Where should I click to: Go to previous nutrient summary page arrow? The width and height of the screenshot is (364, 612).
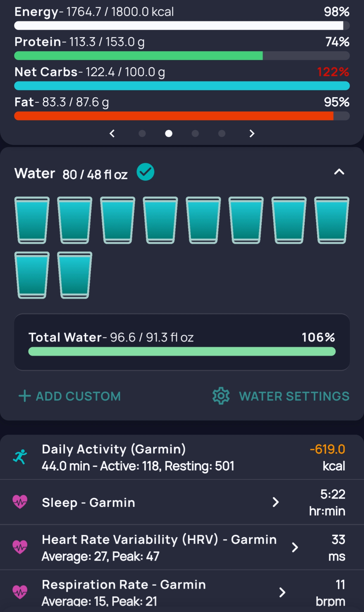point(112,134)
